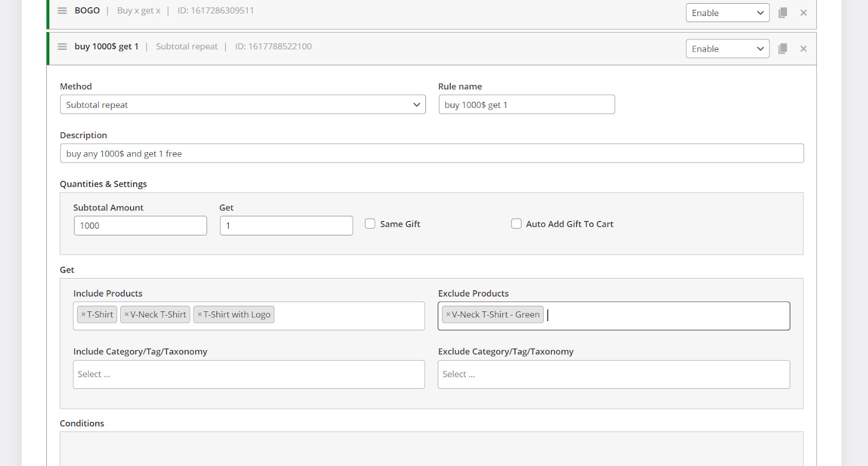Remove T-Shirt with Logo tag

tap(200, 314)
